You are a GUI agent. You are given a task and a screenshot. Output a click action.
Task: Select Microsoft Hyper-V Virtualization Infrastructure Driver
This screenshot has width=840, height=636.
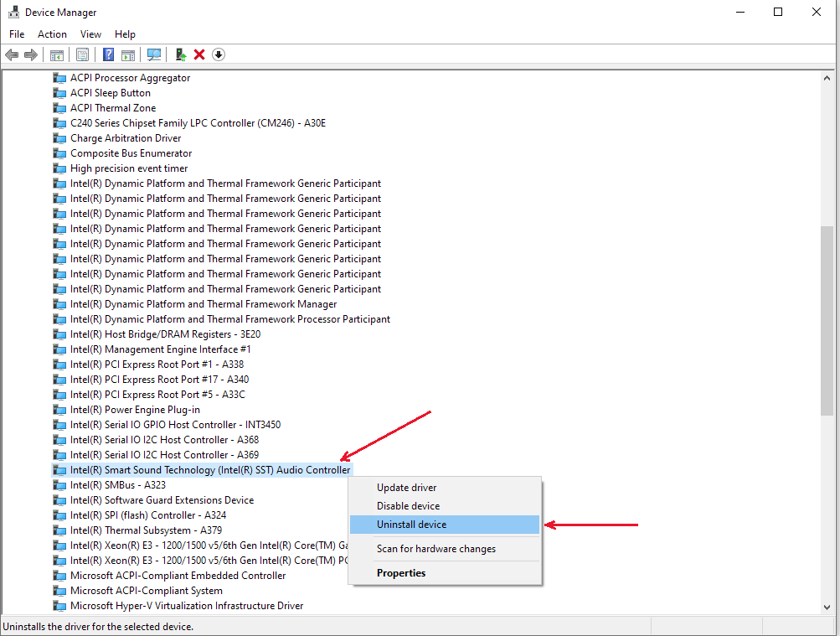187,606
